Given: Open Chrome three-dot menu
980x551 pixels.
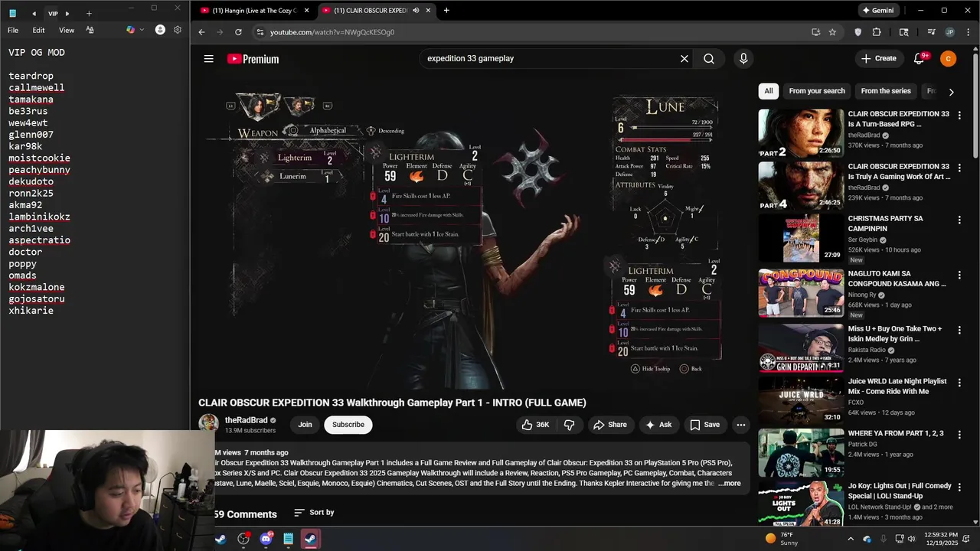Looking at the screenshot, I should point(967,32).
